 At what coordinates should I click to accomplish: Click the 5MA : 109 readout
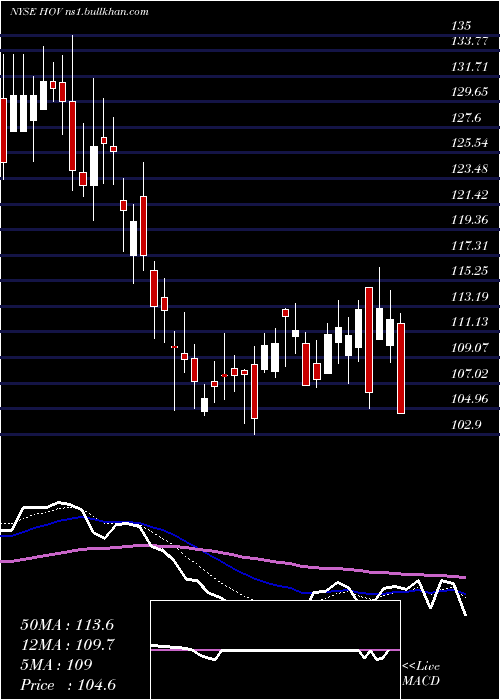click(56, 665)
